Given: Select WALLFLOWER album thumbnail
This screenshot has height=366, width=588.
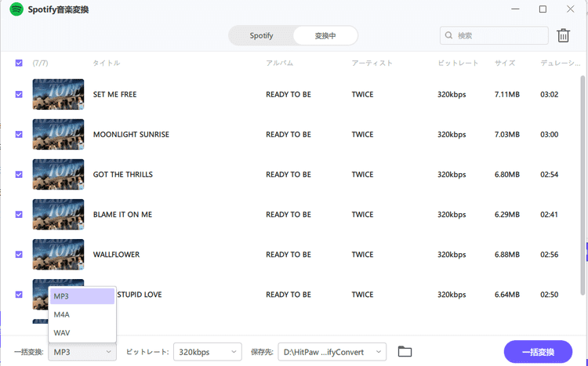Looking at the screenshot, I should pyautogui.click(x=58, y=254).
